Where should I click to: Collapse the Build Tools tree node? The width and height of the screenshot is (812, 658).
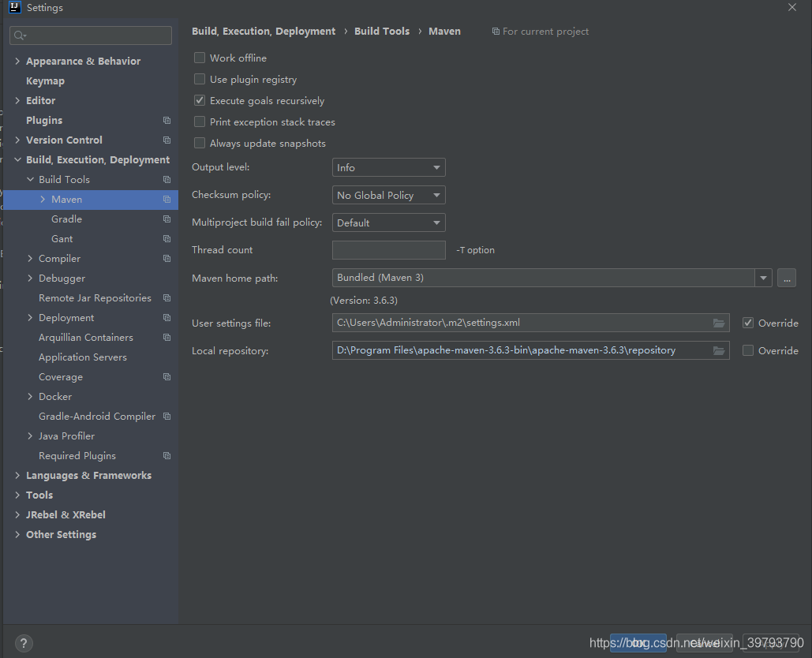pos(30,180)
